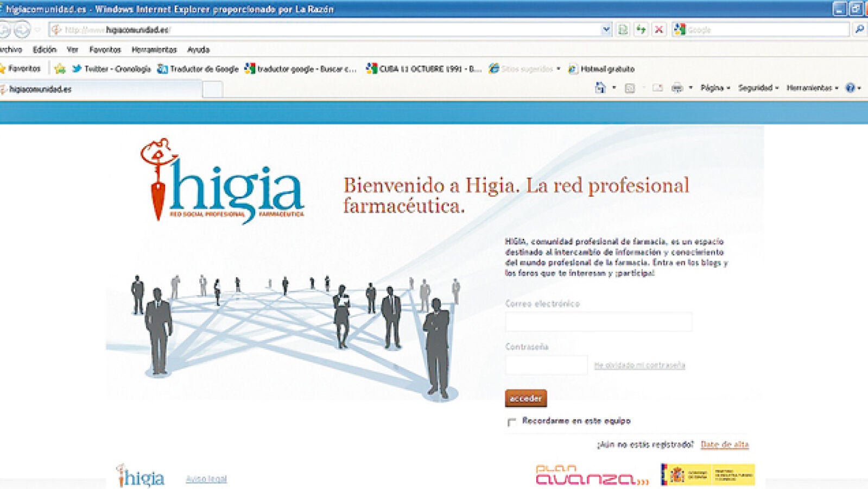Open the Ayuda menu
Screen dimensions: 868x489
coord(198,49)
